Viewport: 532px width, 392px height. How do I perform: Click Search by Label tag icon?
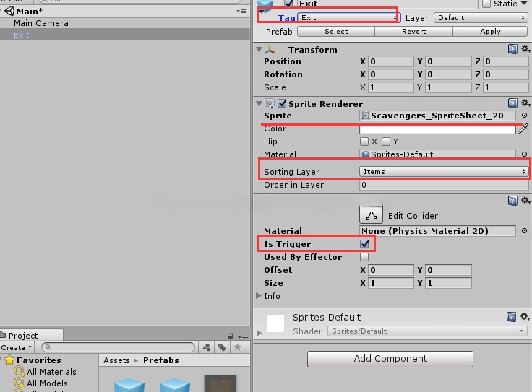(222, 347)
